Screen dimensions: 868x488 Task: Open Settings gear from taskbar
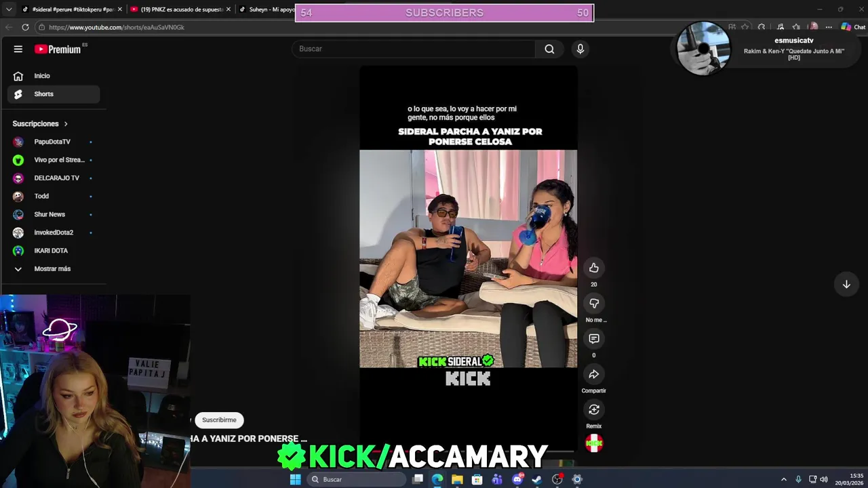577,479
